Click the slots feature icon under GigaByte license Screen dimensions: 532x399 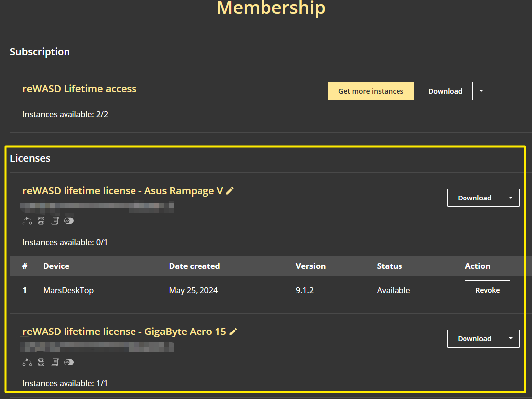click(41, 362)
